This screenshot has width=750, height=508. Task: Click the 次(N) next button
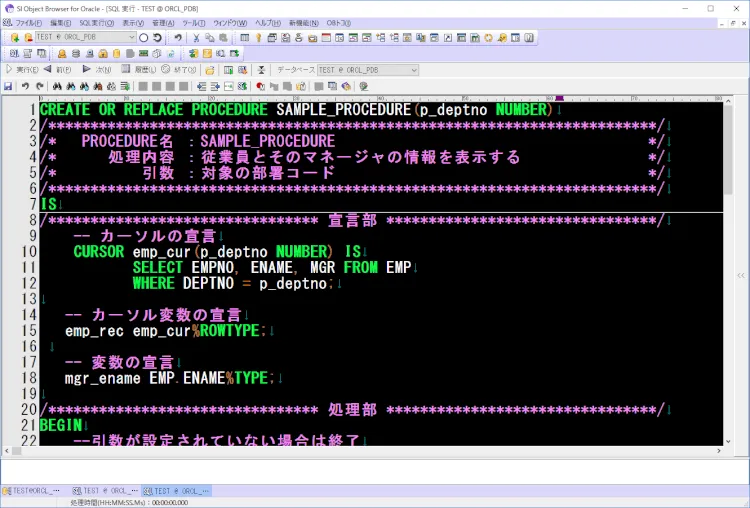(x=97, y=70)
